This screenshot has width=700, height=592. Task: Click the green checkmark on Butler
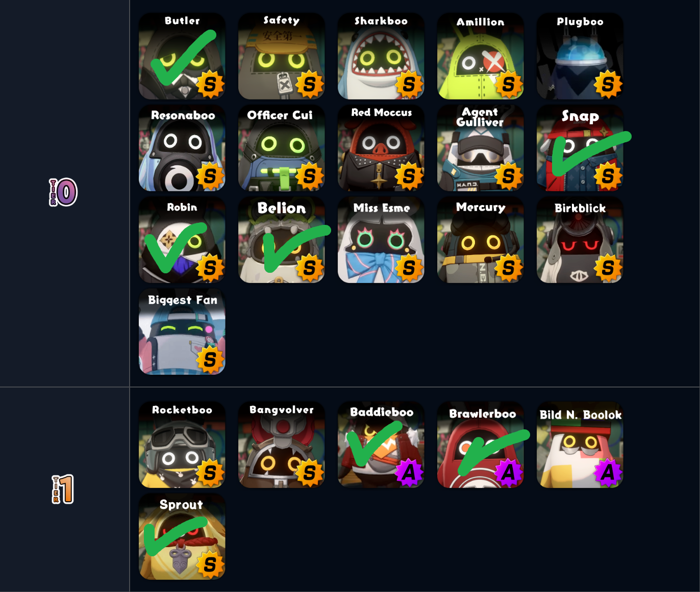coord(183,57)
